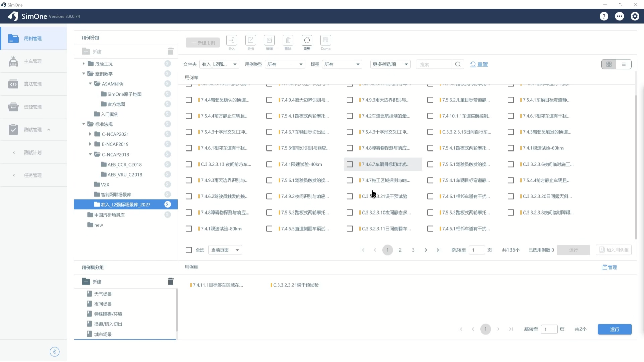This screenshot has width=644, height=362.
Task: Focus the 用例库 跳转至 page number field
Action: coord(477,250)
